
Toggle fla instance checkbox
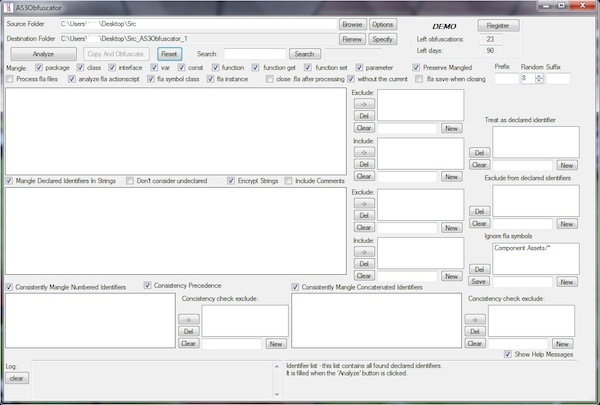coord(210,79)
